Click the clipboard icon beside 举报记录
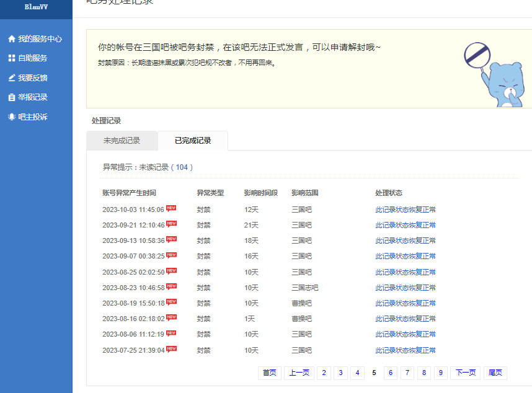 (11, 97)
